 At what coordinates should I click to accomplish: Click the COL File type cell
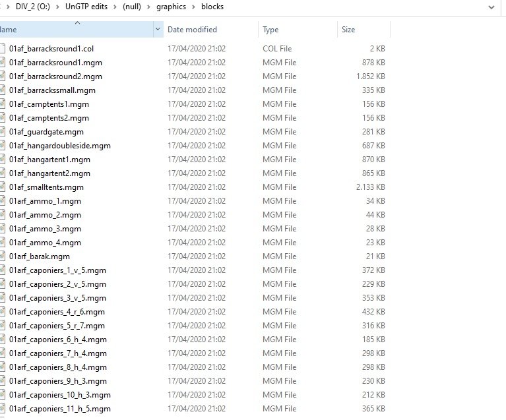(x=277, y=48)
